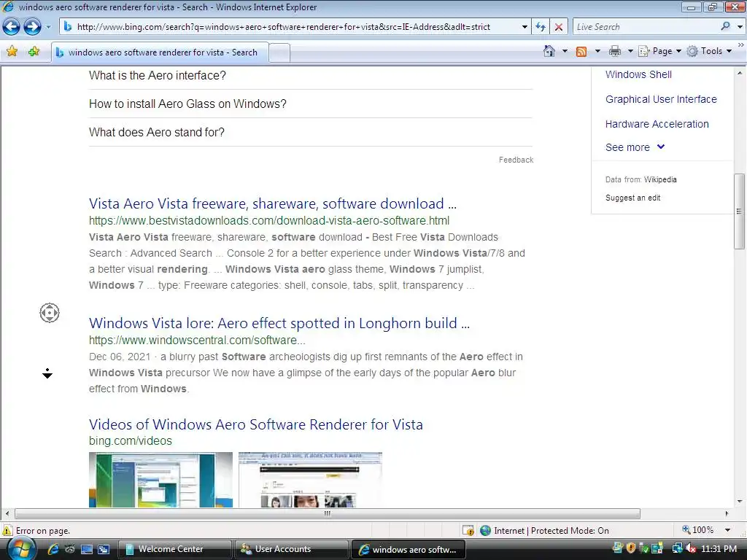The height and width of the screenshot is (560, 747).
Task: Click the bestvistadownloads.com green URL
Action: point(268,221)
